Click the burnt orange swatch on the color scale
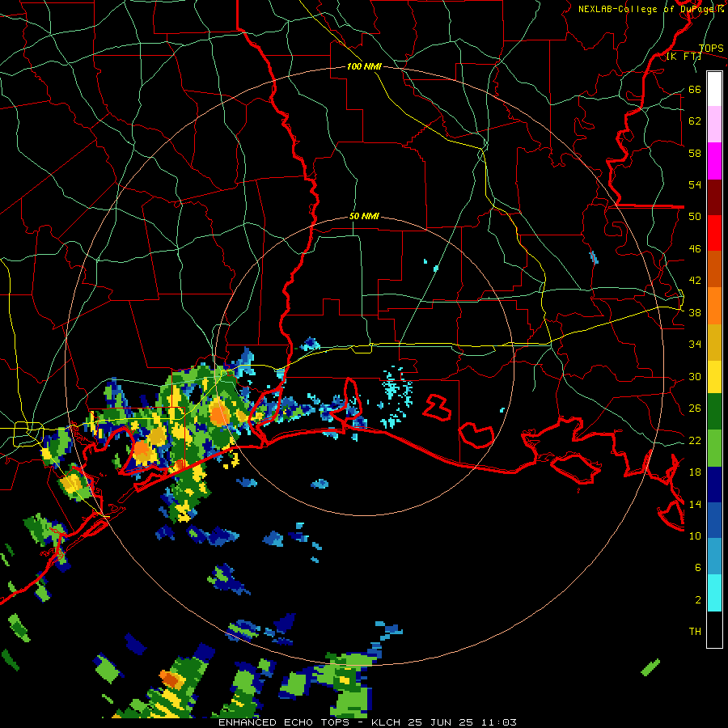 [714, 269]
